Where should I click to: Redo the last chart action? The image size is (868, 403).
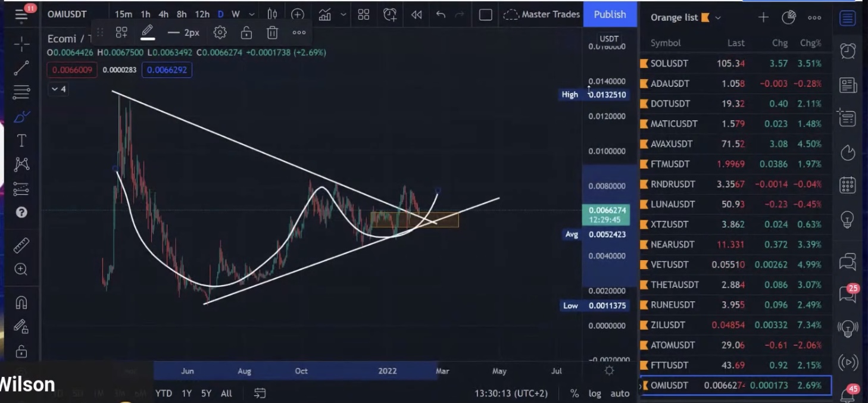click(459, 14)
